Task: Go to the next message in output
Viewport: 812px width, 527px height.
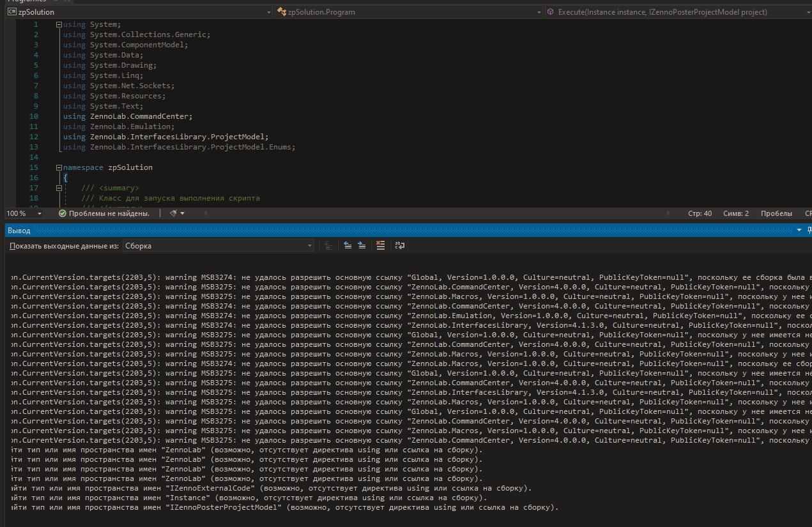Action: click(362, 245)
